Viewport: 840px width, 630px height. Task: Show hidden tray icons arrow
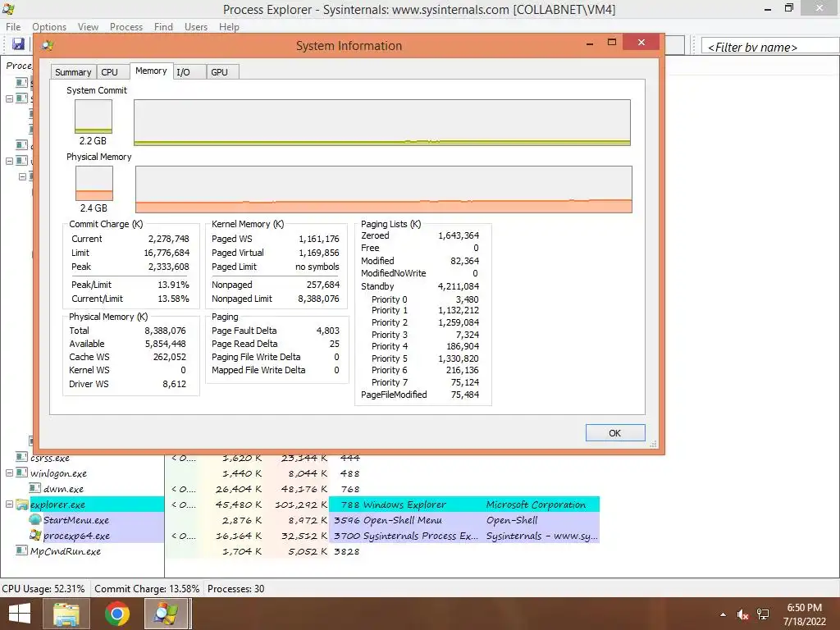coord(724,614)
